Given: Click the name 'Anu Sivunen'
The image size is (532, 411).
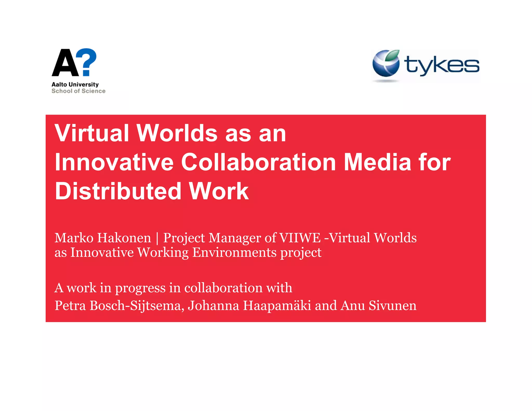Looking at the screenshot, I should [x=378, y=306].
